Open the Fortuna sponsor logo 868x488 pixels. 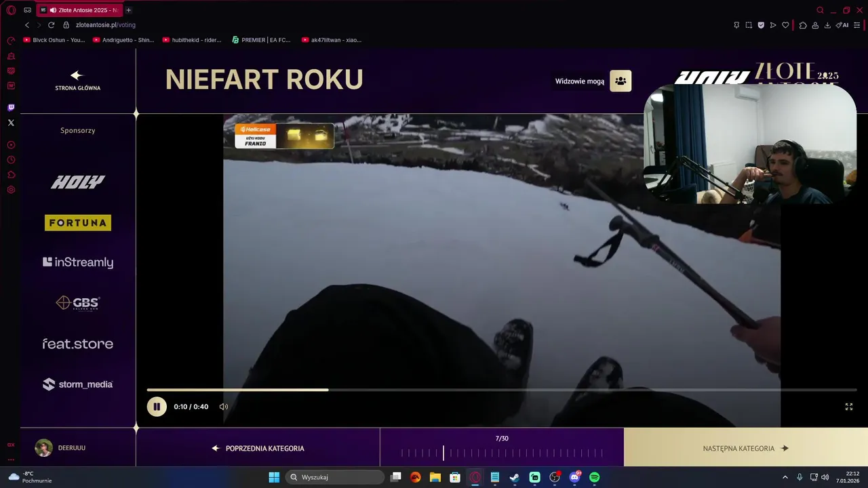pos(78,222)
